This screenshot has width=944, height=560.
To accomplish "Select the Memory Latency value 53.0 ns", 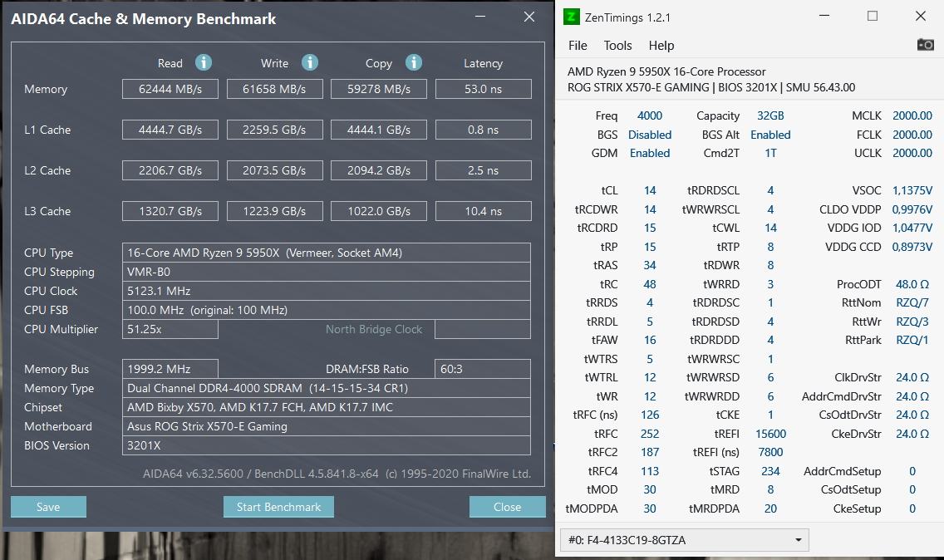I will (484, 89).
